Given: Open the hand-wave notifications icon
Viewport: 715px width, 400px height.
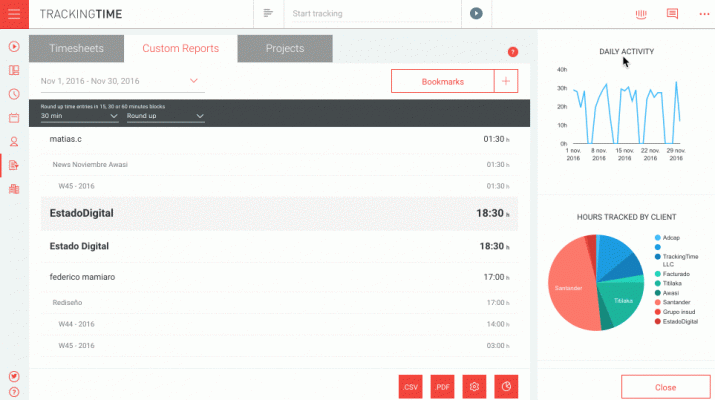Looking at the screenshot, I should [641, 14].
